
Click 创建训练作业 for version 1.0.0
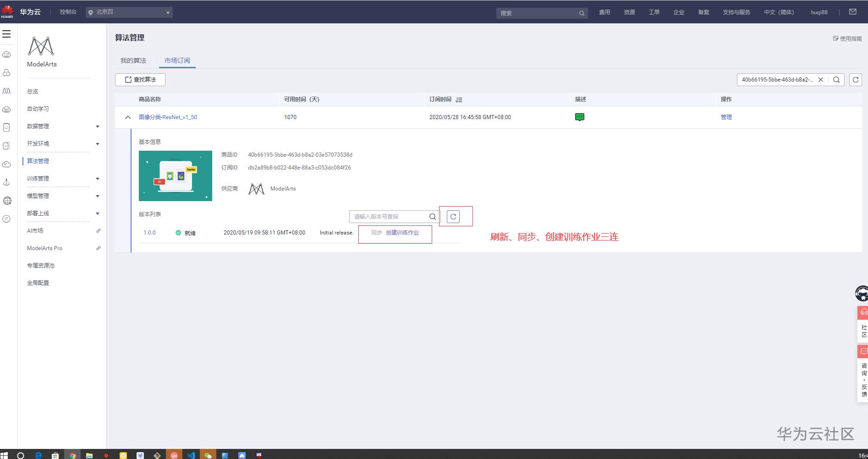pyautogui.click(x=402, y=233)
